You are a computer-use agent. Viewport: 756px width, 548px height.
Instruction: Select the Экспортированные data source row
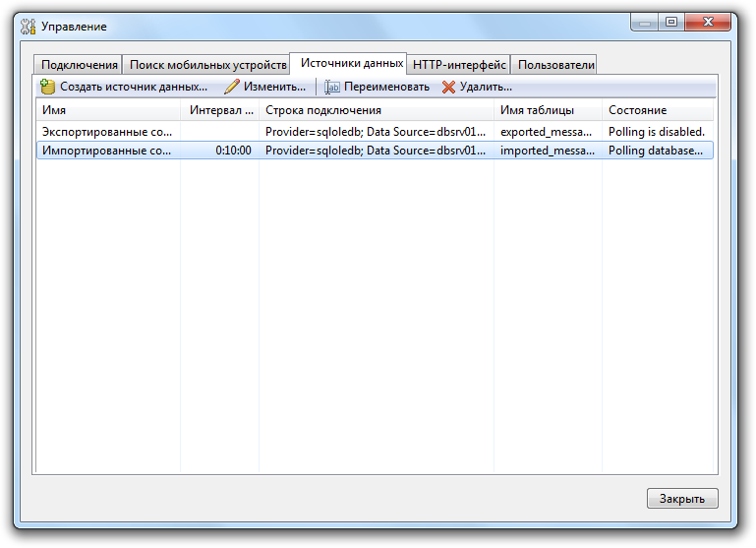pyautogui.click(x=106, y=131)
